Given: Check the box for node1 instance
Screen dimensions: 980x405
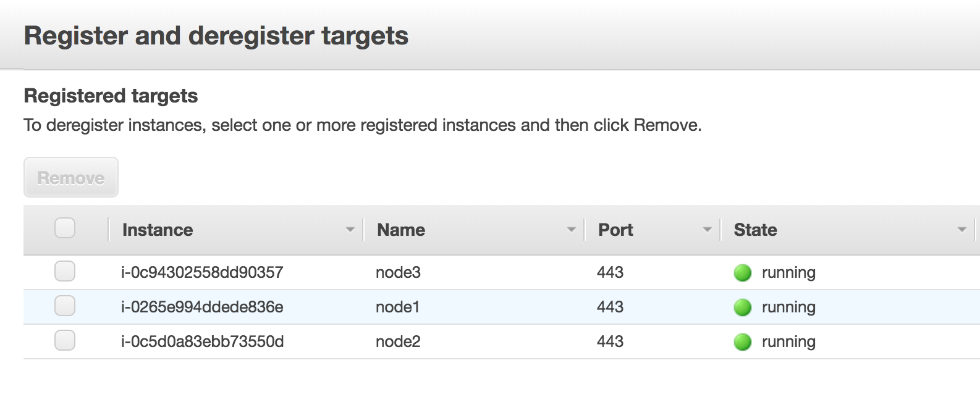Looking at the screenshot, I should pos(65,306).
